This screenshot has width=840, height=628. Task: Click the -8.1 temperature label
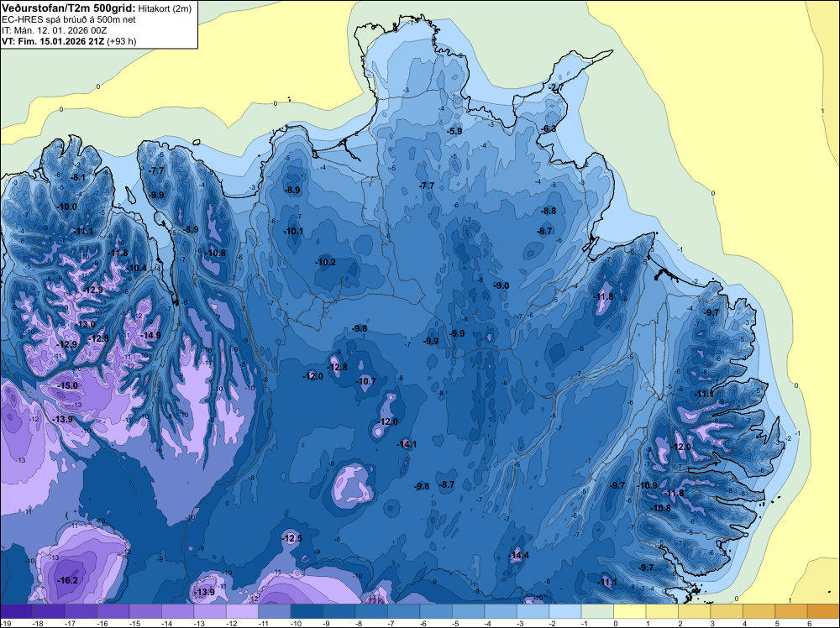78,177
